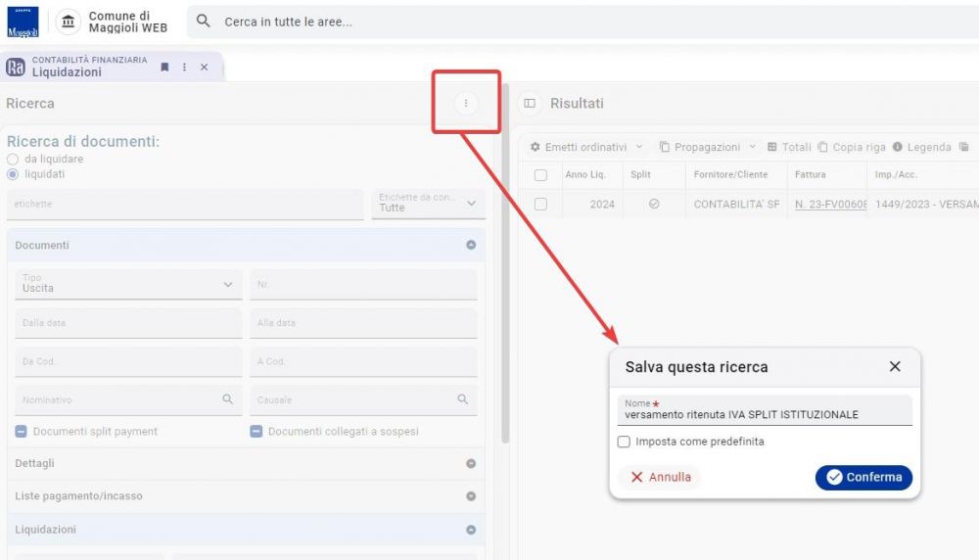Click the 'Dalla data' field
979x560 pixels.
128,323
